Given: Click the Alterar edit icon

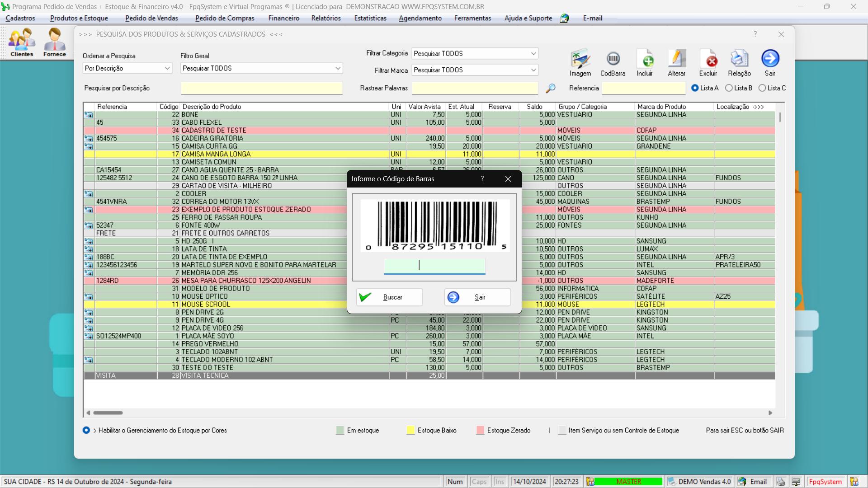Looking at the screenshot, I should tap(677, 63).
